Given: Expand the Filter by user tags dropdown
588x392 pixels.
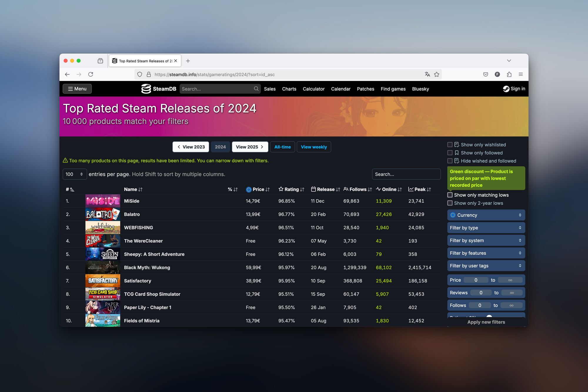Looking at the screenshot, I should (x=486, y=266).
